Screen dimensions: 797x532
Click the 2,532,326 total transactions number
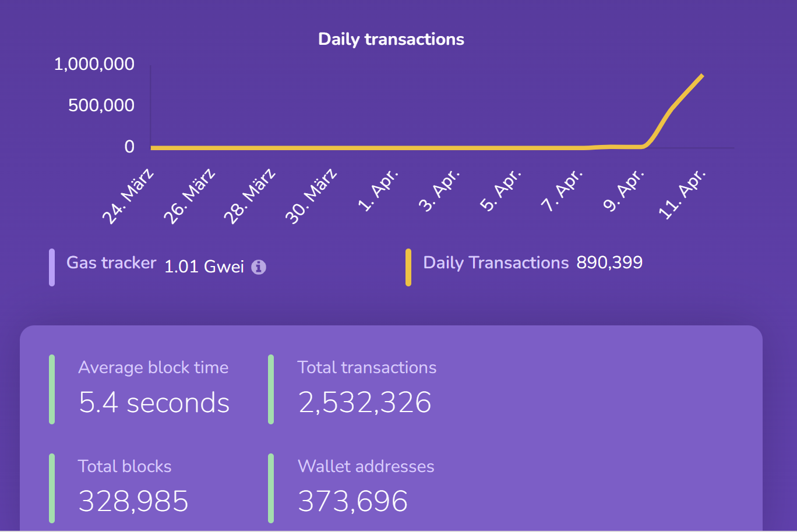point(365,403)
